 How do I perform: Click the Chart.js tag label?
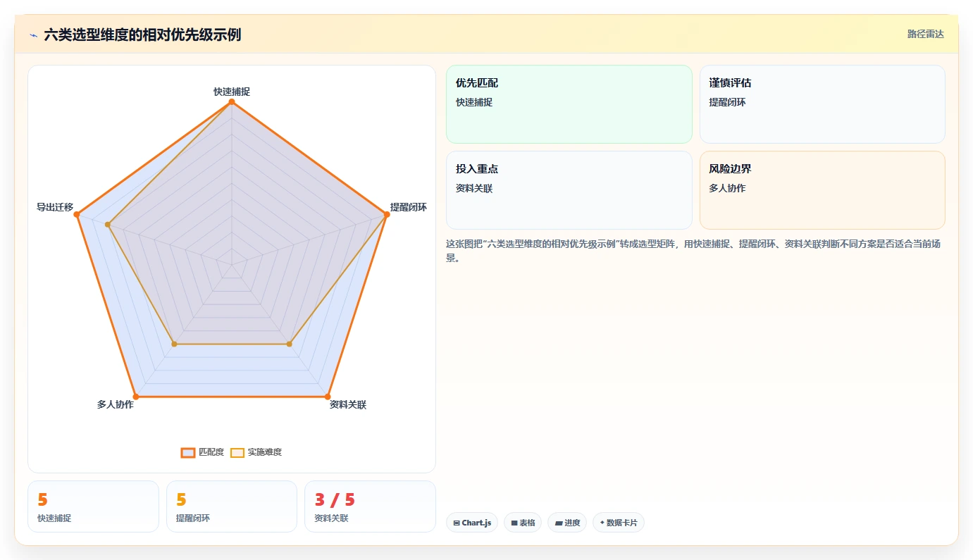[x=477, y=523]
